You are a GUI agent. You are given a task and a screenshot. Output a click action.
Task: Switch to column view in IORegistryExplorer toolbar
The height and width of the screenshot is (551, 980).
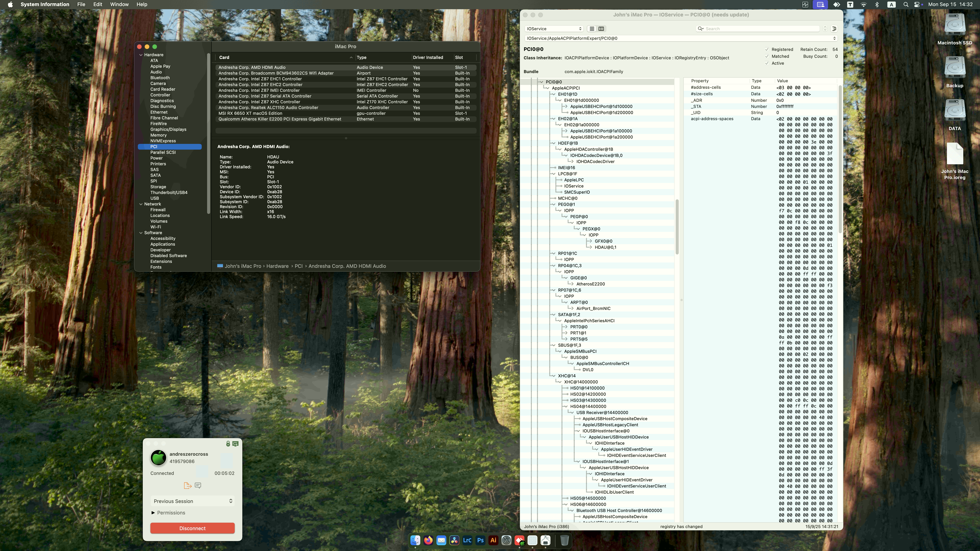pos(601,29)
